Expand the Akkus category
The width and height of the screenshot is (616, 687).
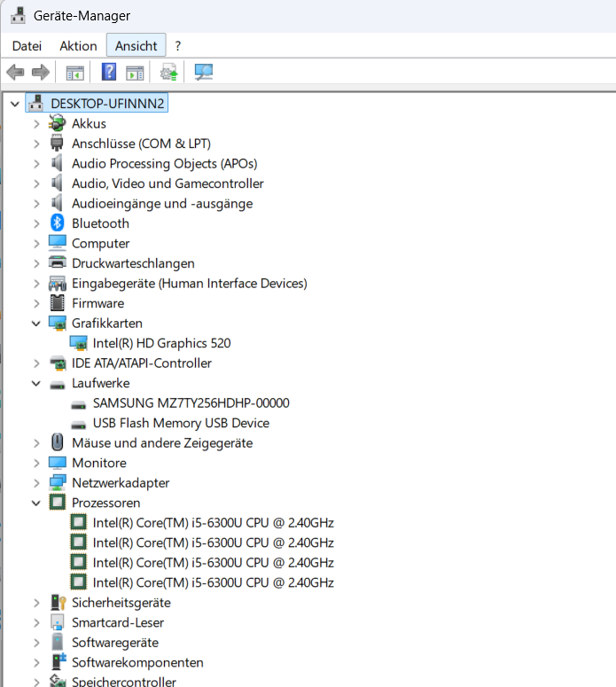(x=36, y=124)
